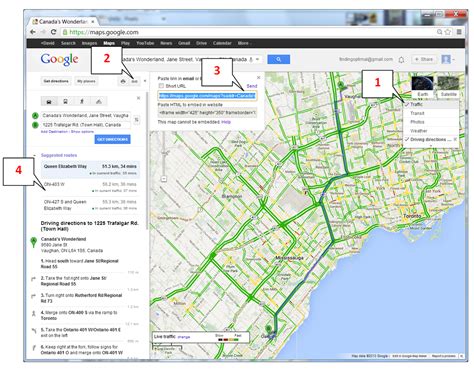Open Calendar in the Google bar
The height and width of the screenshot is (370, 474).
tap(222, 43)
